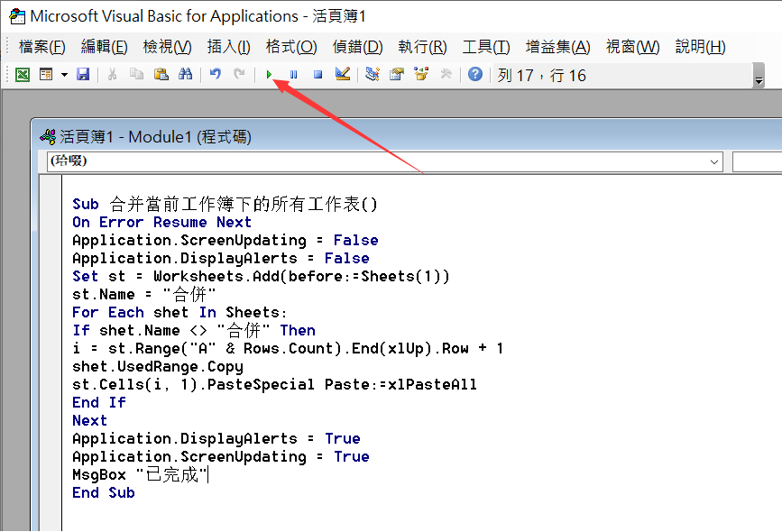Click the Module1 code window title bar

(409, 136)
